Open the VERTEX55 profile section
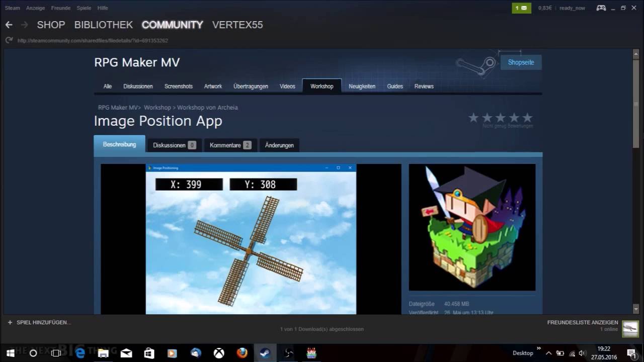The width and height of the screenshot is (644, 362). (237, 25)
